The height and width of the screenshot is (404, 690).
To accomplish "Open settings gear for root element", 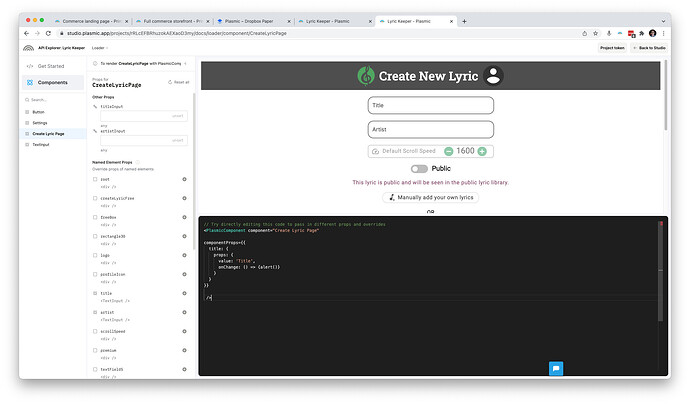I will 184,179.
